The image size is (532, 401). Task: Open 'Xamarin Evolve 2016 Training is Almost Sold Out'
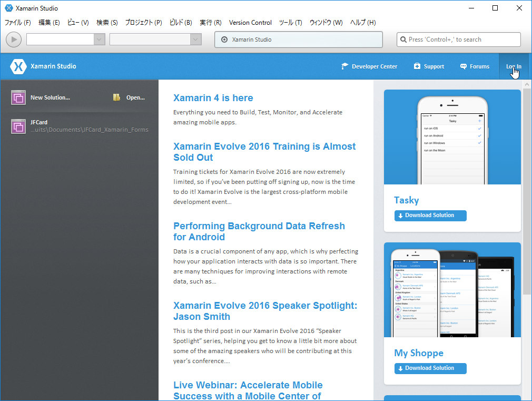264,152
